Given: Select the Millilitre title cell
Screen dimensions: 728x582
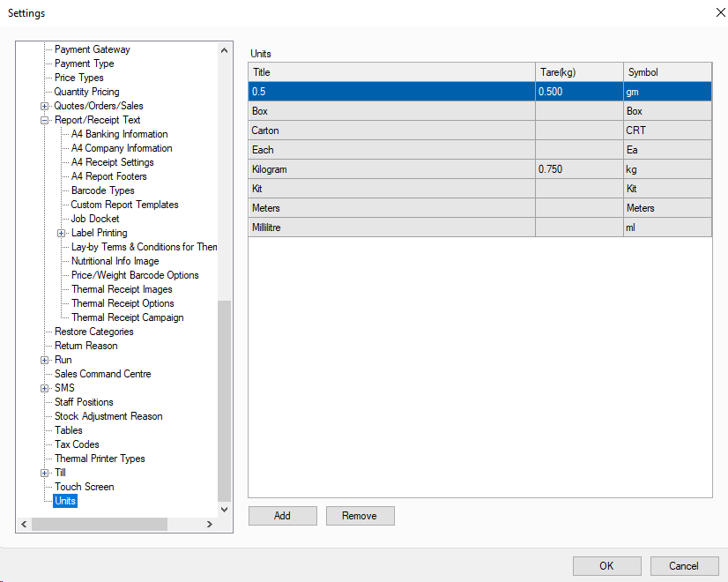Looking at the screenshot, I should [x=392, y=228].
